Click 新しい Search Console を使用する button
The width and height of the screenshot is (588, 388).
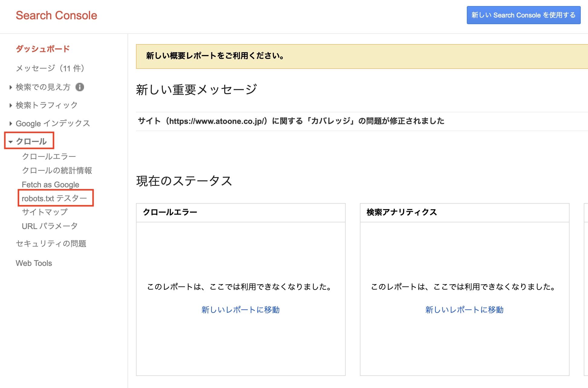[x=524, y=15]
